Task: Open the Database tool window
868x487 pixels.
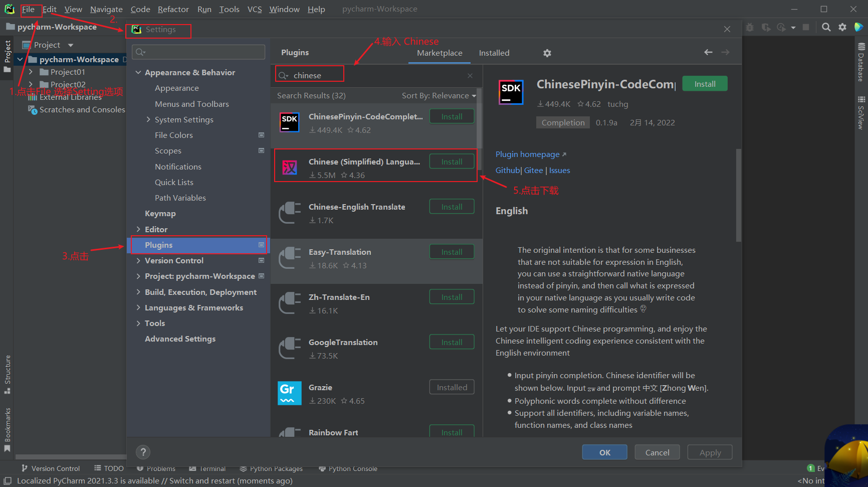Action: [x=861, y=62]
